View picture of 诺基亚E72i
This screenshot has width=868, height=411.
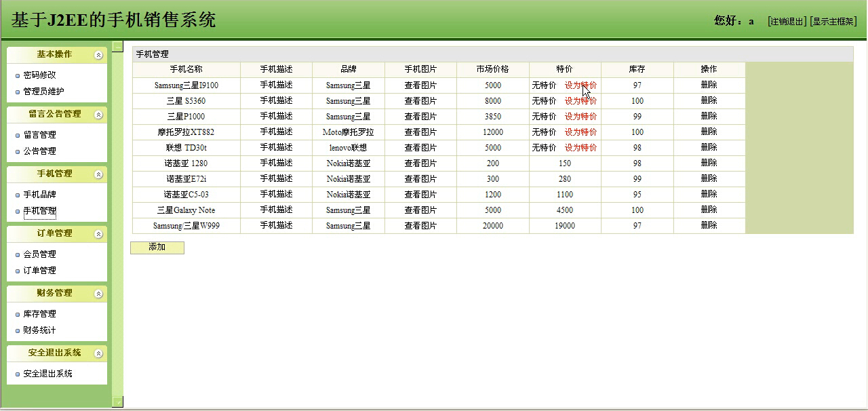[x=420, y=179]
